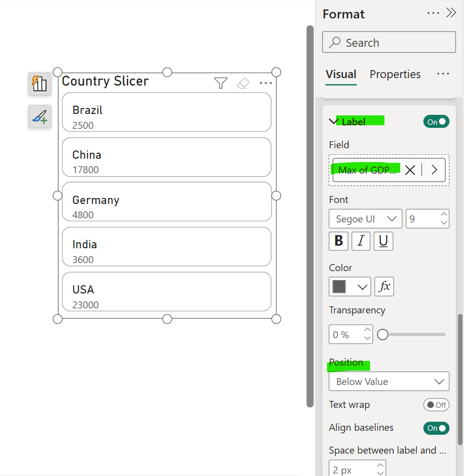
Task: Select the Visual tab
Action: click(341, 75)
